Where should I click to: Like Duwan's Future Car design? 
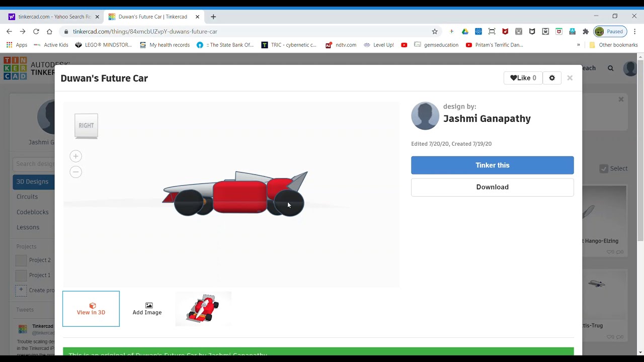[523, 78]
